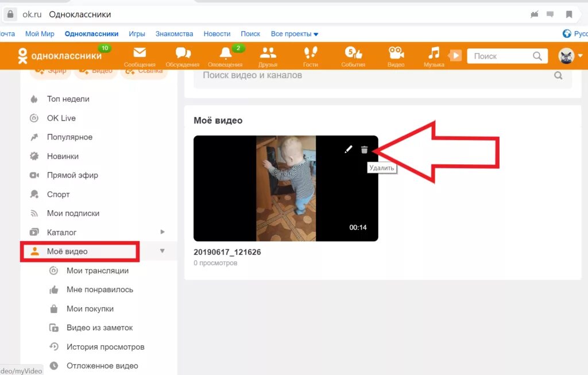Click the 0 просмотров text
This screenshot has width=588, height=375.
coord(215,263)
